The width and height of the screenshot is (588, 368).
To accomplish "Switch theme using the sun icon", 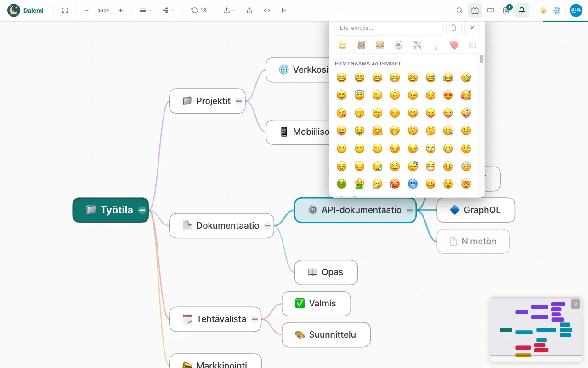I will click(x=543, y=10).
